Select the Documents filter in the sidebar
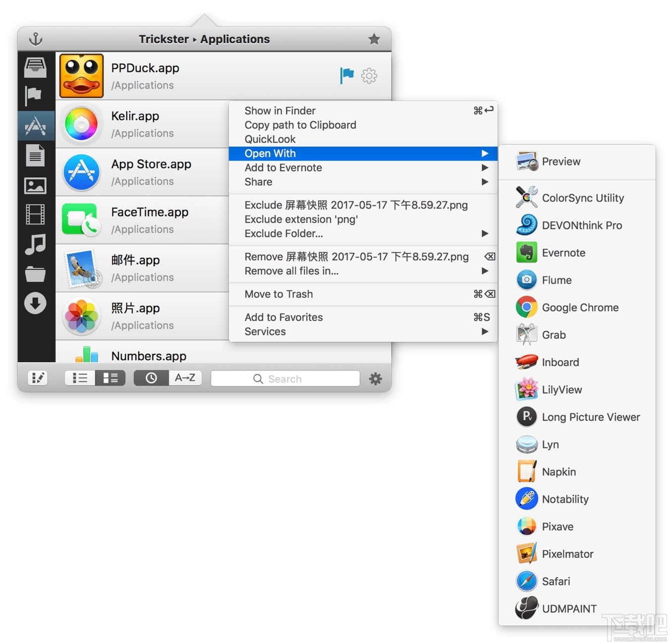The height and width of the screenshot is (644, 671). tap(35, 155)
